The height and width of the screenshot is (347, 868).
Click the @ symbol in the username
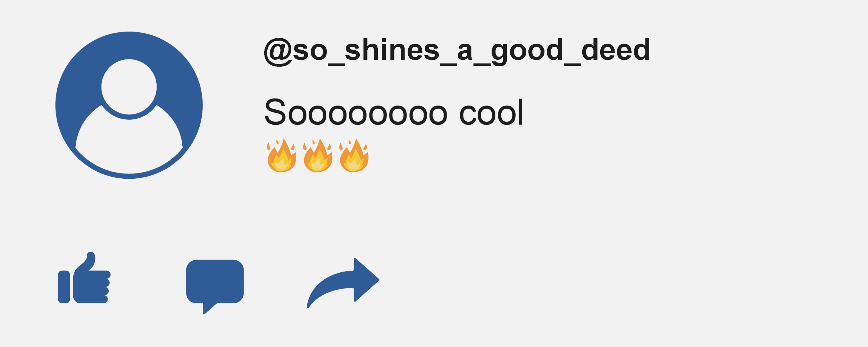(278, 52)
